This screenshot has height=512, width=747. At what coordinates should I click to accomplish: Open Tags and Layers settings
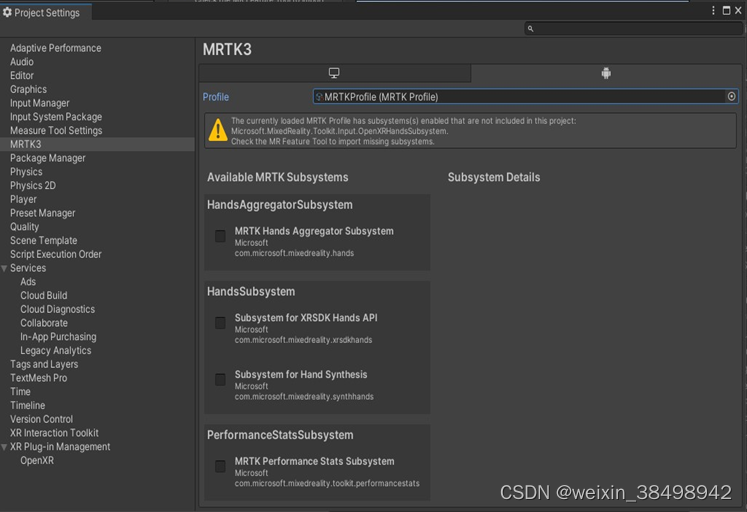click(44, 365)
